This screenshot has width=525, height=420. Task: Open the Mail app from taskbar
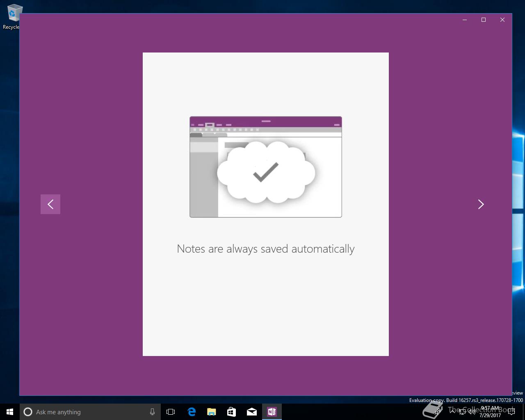click(252, 412)
